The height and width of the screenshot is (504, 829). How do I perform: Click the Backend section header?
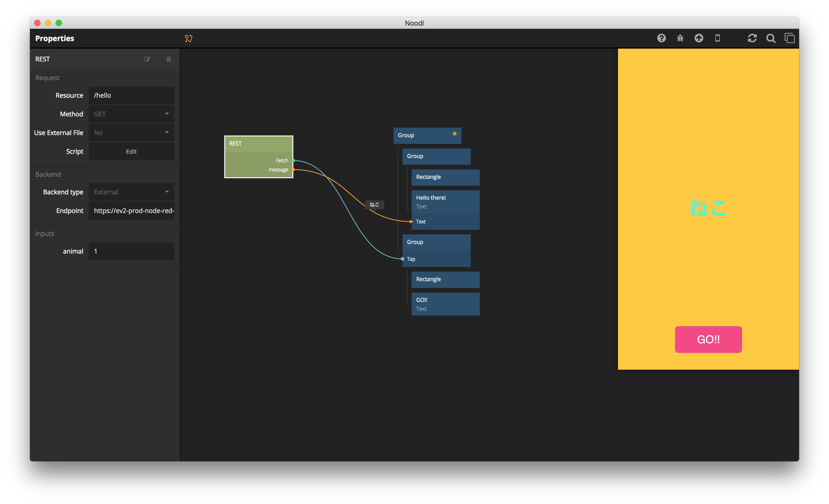pyautogui.click(x=48, y=175)
